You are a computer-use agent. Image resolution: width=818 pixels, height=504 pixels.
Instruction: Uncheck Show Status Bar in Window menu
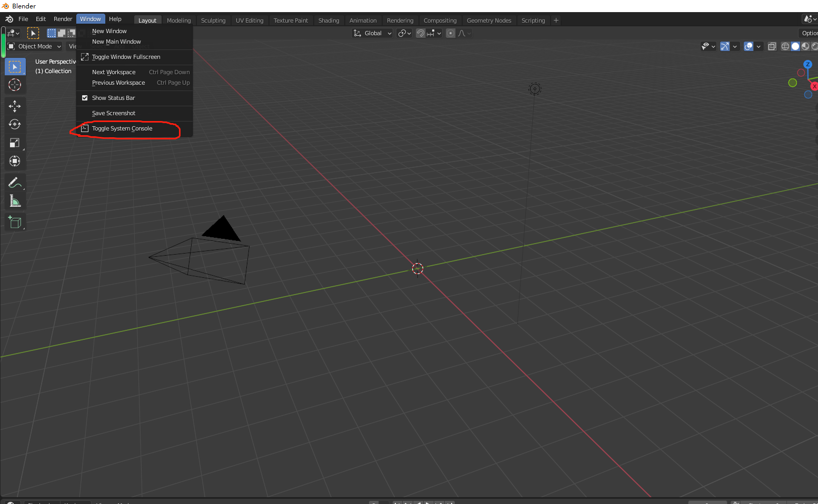(x=85, y=98)
